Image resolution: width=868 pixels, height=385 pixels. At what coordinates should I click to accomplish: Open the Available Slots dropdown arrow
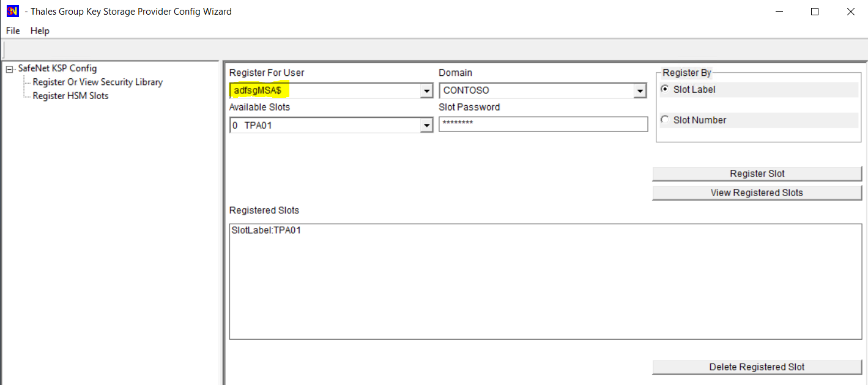426,125
